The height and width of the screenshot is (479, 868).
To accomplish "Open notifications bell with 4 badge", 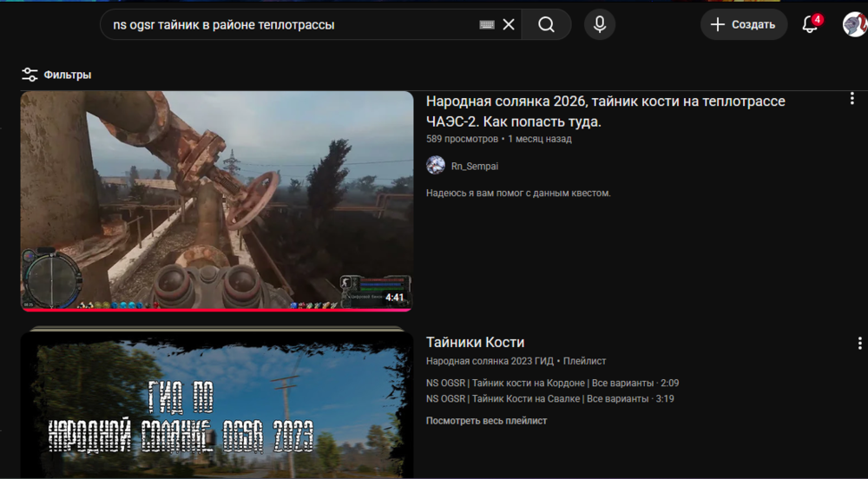I will [x=811, y=24].
